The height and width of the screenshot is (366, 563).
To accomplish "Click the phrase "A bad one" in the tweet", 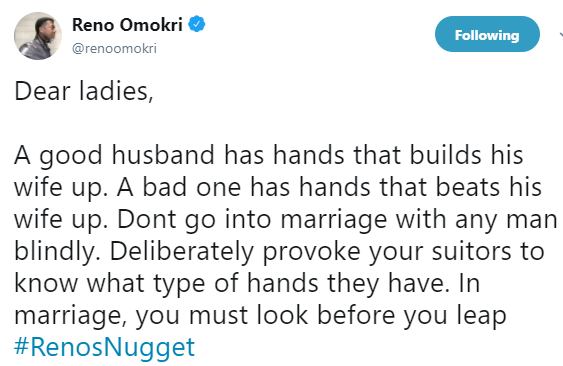I will (178, 187).
